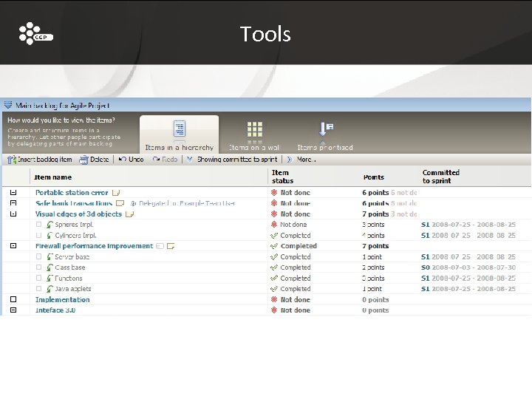Screen dimensions: 532x399
Task: Open the Visual edges of 3d objects link
Action: click(78, 214)
